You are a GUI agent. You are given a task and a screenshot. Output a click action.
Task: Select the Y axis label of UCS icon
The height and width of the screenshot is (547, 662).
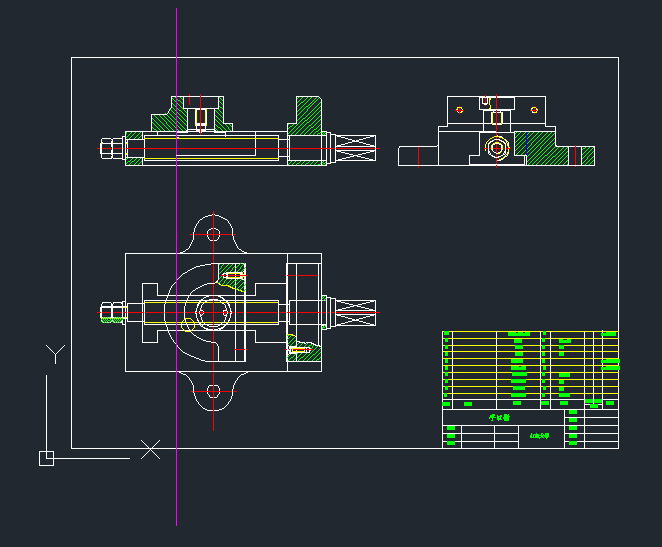point(56,352)
